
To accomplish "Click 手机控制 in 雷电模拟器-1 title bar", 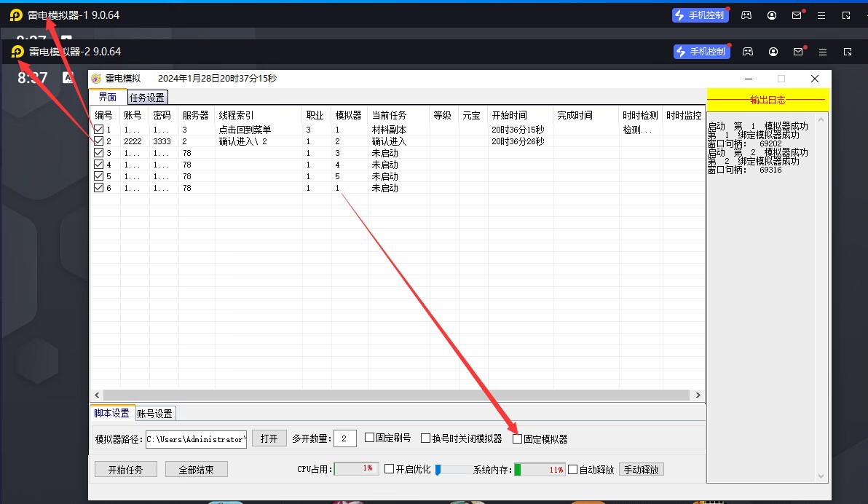I will pos(701,15).
